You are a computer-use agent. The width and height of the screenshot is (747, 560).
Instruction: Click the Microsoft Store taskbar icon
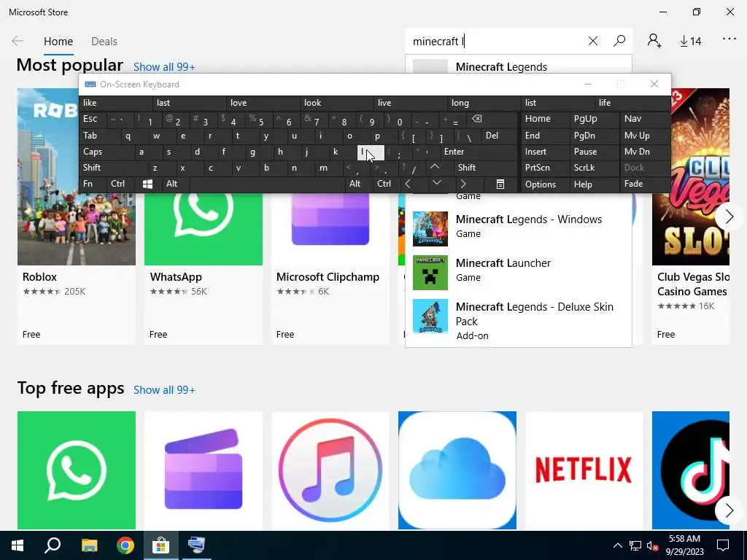point(161,545)
